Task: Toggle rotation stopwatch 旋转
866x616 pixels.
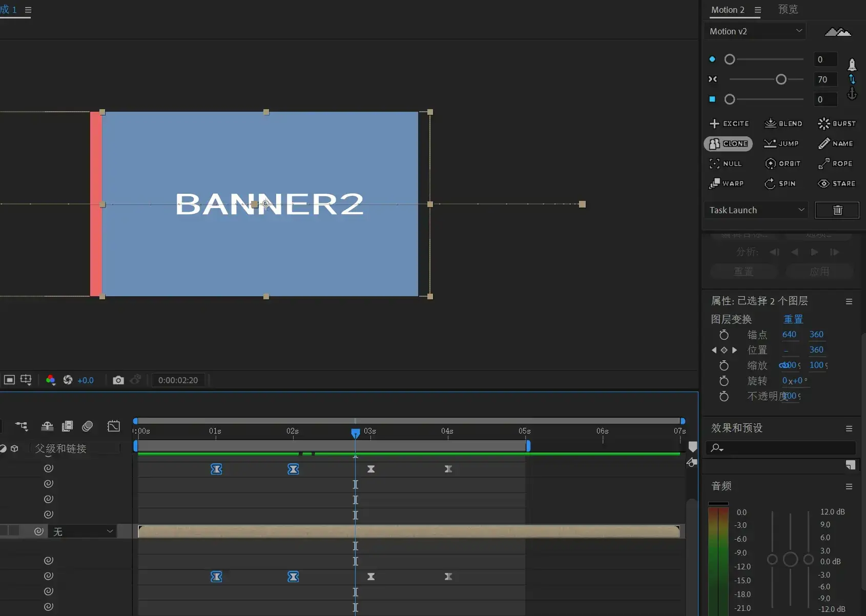Action: point(724,381)
